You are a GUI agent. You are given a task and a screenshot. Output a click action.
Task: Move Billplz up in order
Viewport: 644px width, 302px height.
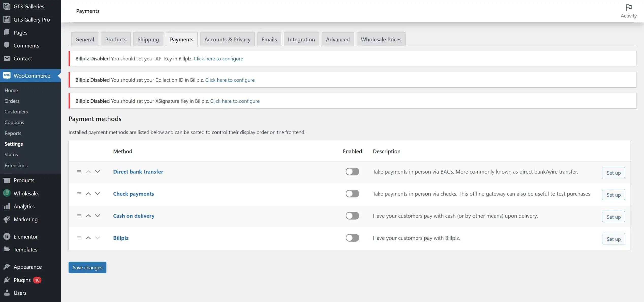point(88,238)
